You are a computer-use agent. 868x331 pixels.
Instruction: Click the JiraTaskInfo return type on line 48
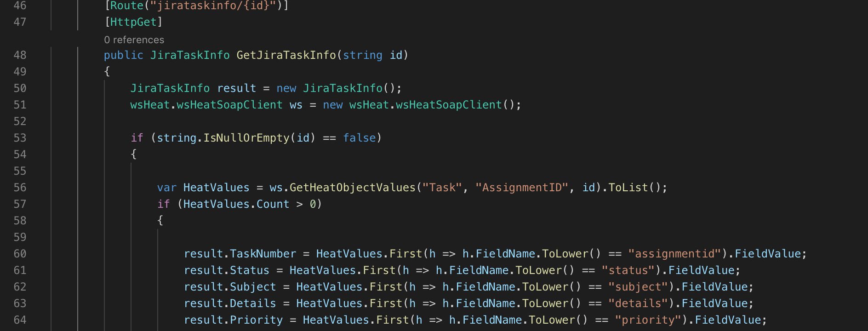pos(190,55)
